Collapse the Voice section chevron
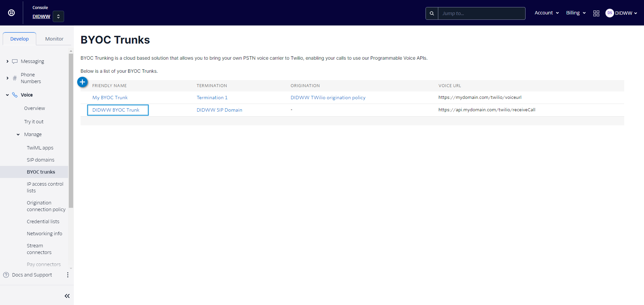 tap(7, 95)
